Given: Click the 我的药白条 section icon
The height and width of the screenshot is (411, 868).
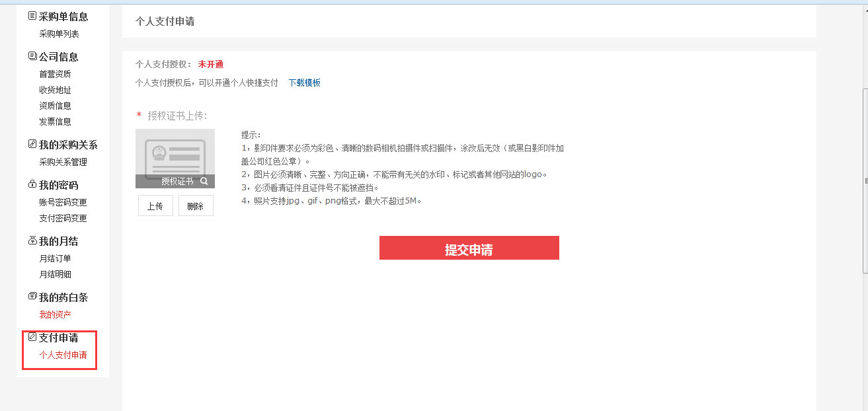Looking at the screenshot, I should click(32, 297).
